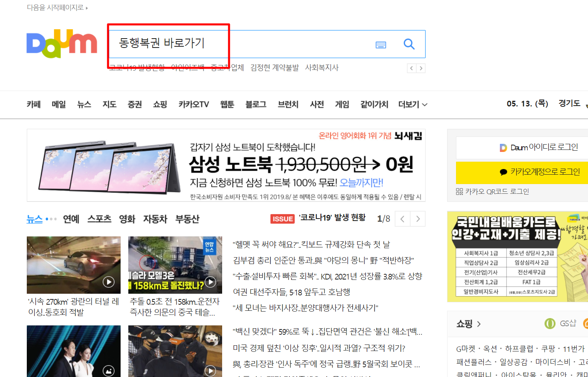This screenshot has height=377, width=588.
Task: Open 지도 service
Action: [110, 104]
